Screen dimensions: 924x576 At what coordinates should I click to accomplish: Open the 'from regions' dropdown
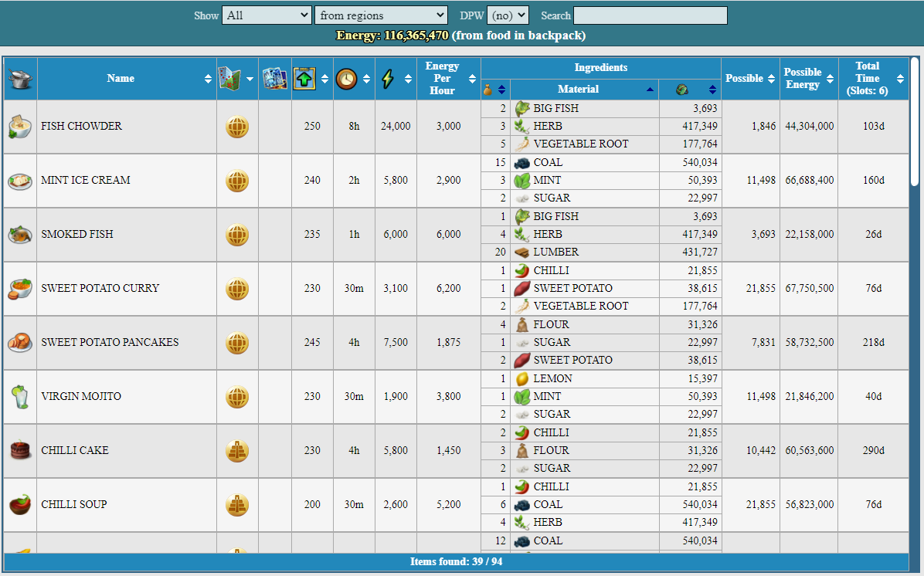point(382,15)
